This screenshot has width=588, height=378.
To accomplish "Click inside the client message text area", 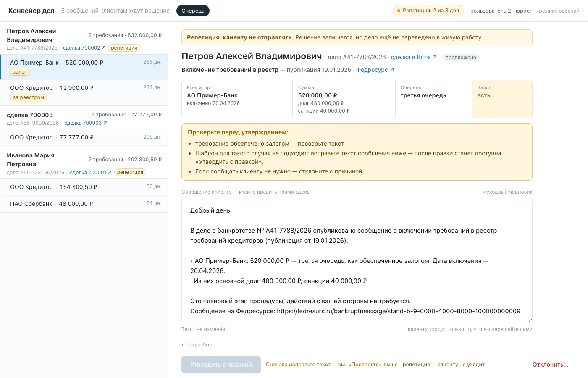I will click(x=357, y=260).
